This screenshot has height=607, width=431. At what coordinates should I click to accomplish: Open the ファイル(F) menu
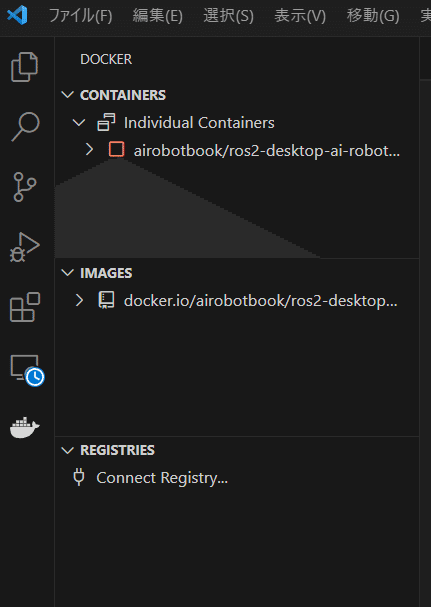pyautogui.click(x=81, y=16)
